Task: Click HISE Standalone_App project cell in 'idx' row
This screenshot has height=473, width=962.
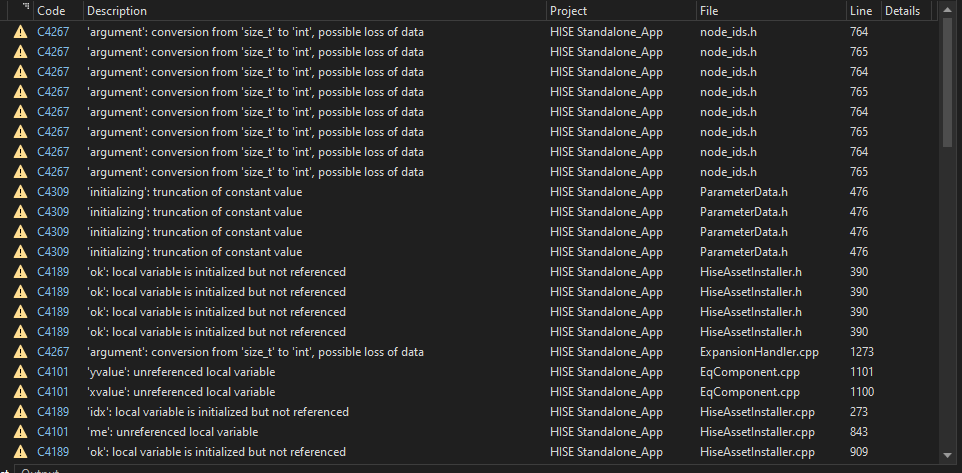Action: pyautogui.click(x=606, y=412)
